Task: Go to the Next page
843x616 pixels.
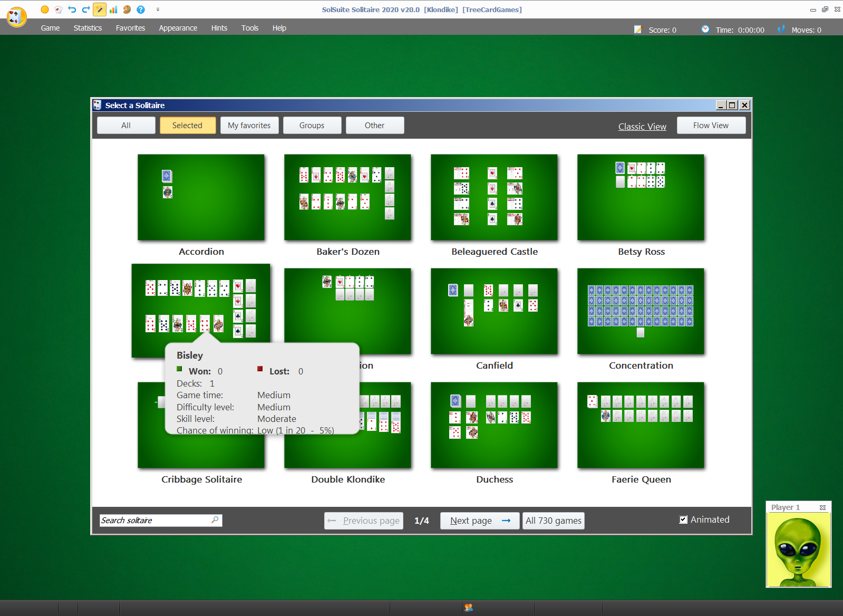Action: [x=480, y=521]
